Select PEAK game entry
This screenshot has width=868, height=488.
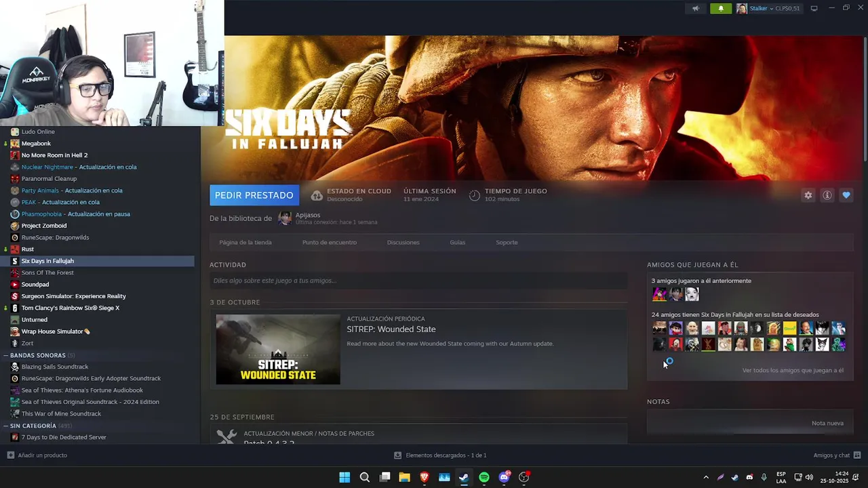(x=60, y=203)
